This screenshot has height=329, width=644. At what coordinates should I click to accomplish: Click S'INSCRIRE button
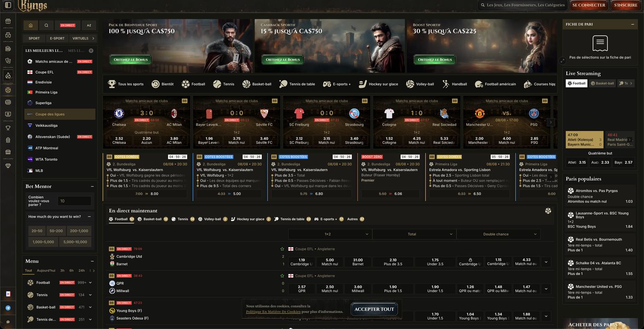[626, 5]
